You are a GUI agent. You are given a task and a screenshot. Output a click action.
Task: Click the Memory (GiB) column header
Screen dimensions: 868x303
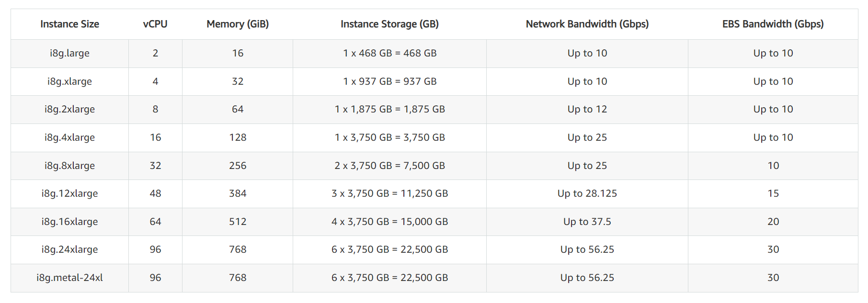tap(238, 24)
